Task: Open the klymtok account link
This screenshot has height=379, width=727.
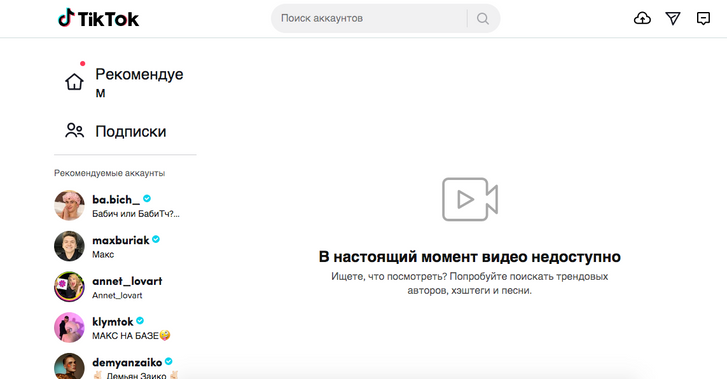Action: pos(113,321)
